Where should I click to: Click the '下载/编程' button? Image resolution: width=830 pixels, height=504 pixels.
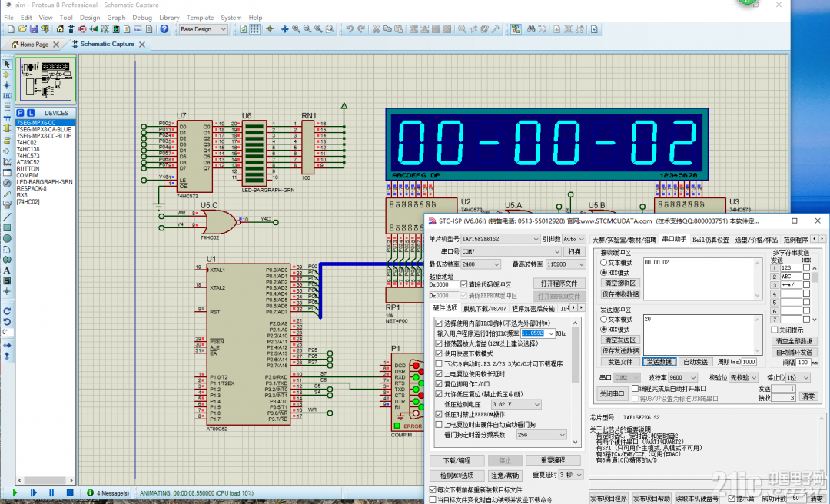(x=456, y=460)
